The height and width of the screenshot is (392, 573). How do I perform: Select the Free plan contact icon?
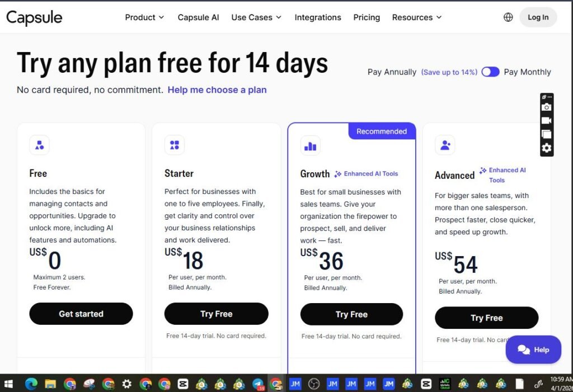point(39,144)
